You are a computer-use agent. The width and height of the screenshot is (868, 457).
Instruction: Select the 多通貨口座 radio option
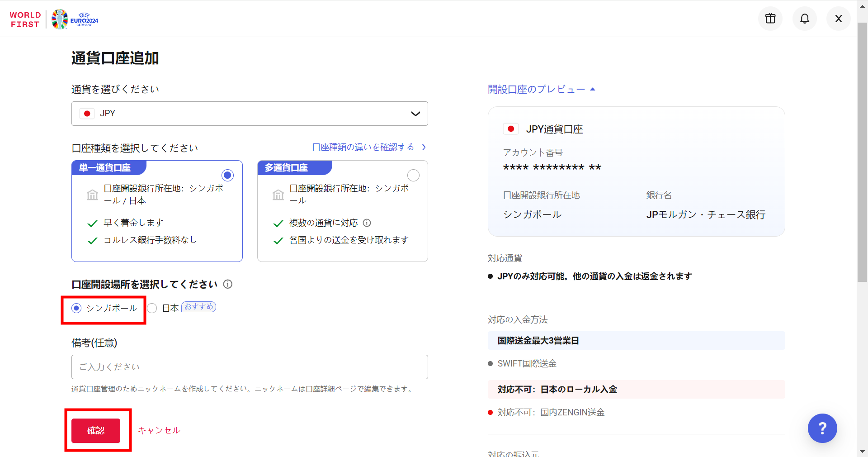[x=413, y=175]
